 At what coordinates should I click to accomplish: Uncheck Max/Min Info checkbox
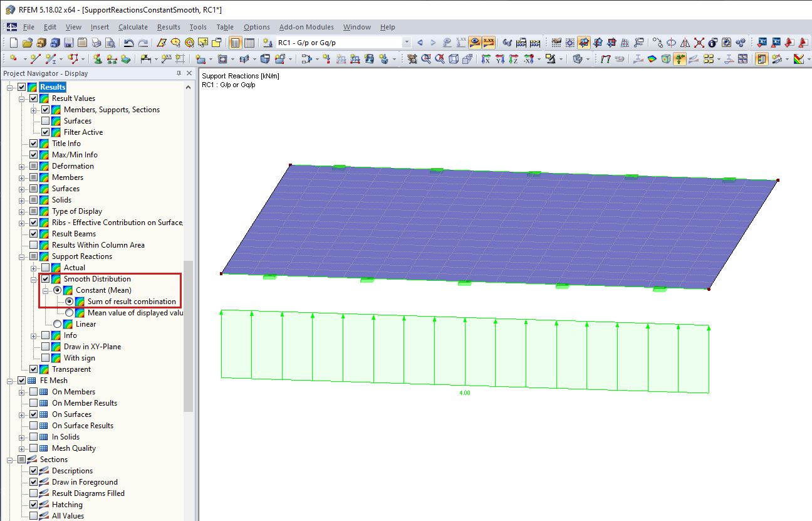coord(33,155)
